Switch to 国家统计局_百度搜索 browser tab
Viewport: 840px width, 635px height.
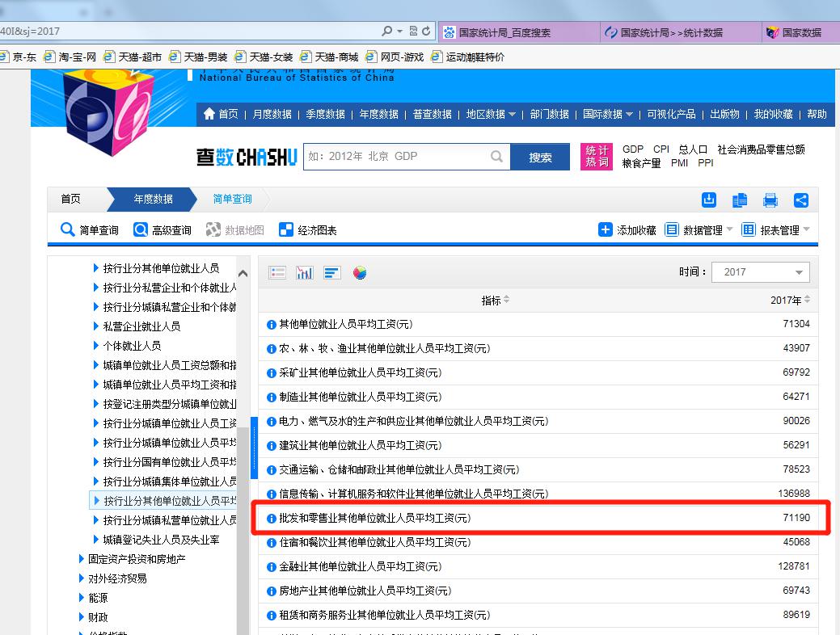pyautogui.click(x=504, y=32)
